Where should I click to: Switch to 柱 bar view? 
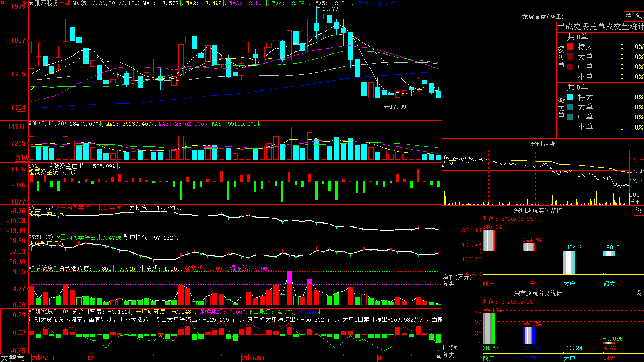coord(629,16)
